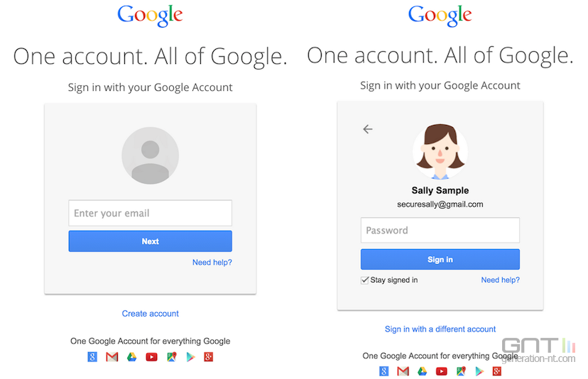The width and height of the screenshot is (588, 379).
Task: Focus the Password input field
Action: (x=440, y=231)
